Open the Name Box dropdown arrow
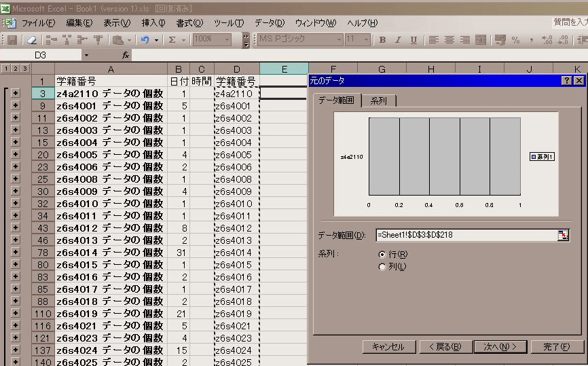This screenshot has height=366, width=588. [x=86, y=54]
